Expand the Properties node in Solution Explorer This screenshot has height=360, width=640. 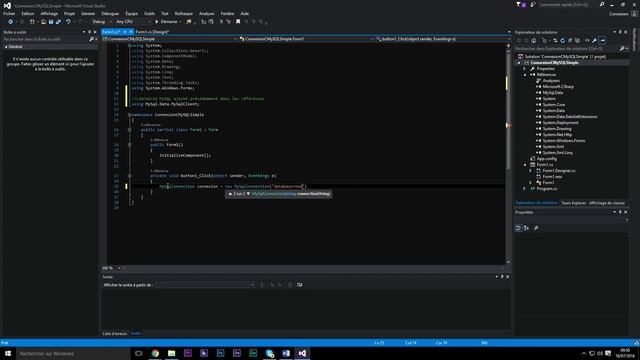(x=525, y=69)
